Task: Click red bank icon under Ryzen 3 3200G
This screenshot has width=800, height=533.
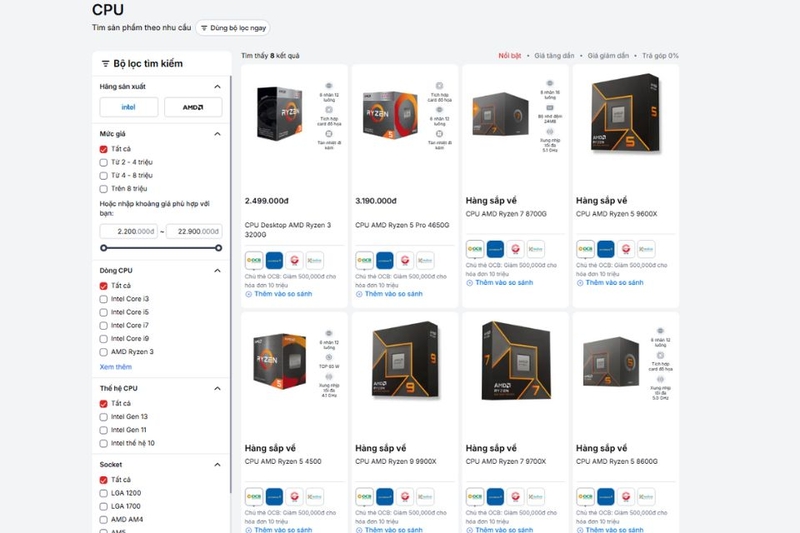Action: pyautogui.click(x=294, y=260)
